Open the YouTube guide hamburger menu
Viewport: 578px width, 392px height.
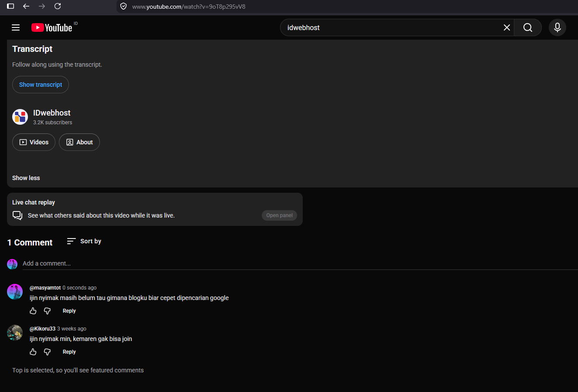click(x=16, y=27)
